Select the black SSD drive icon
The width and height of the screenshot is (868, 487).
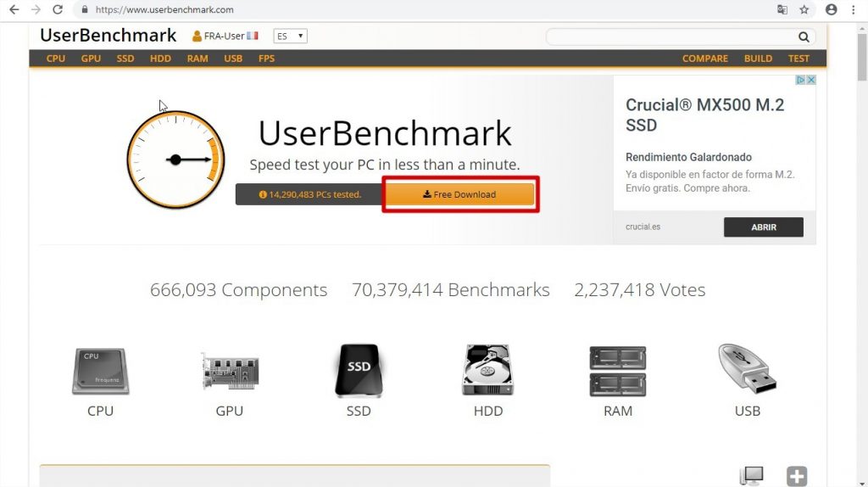[x=359, y=370]
